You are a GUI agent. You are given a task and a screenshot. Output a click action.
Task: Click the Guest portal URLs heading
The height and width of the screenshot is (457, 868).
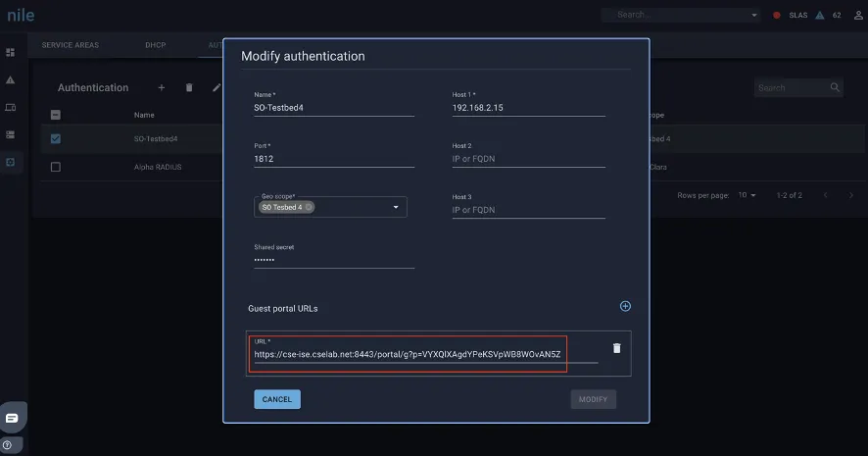tap(283, 309)
